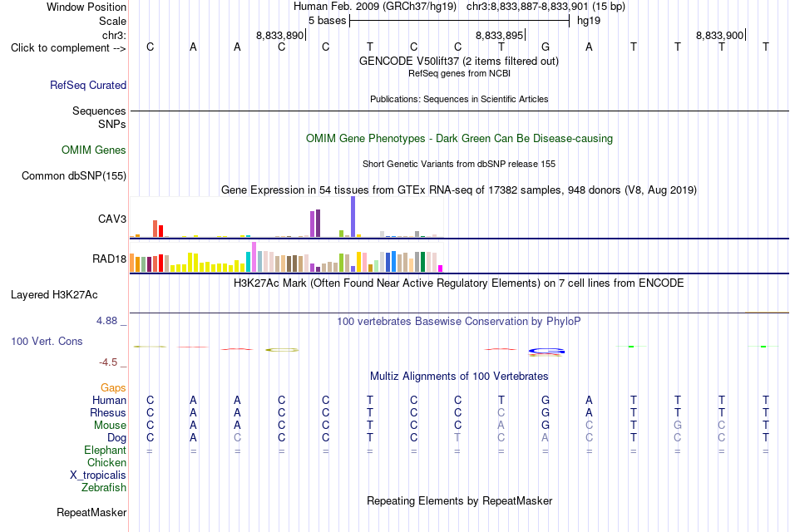Click the hg19 label beside the scale bar
Screen dimensions: 790x532
coord(589,21)
